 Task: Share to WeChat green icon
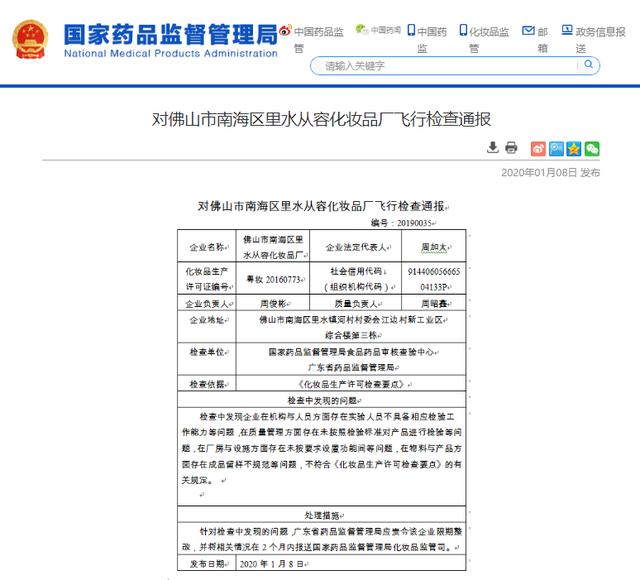click(x=592, y=149)
